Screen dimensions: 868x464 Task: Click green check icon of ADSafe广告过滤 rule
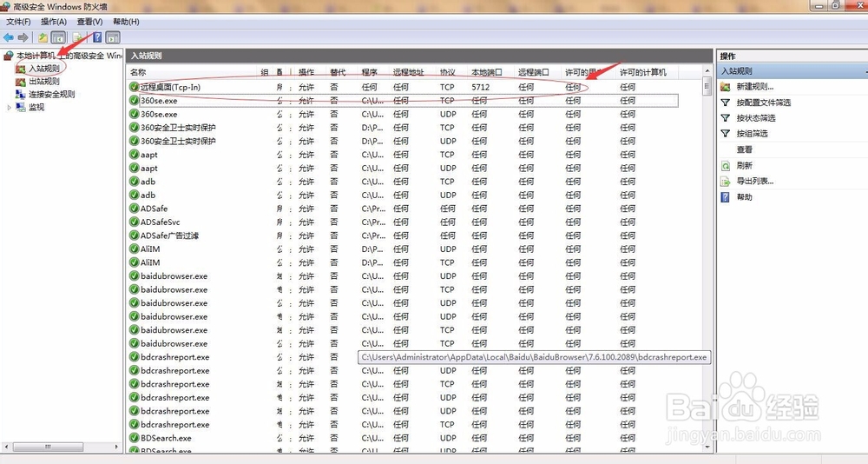[134, 235]
